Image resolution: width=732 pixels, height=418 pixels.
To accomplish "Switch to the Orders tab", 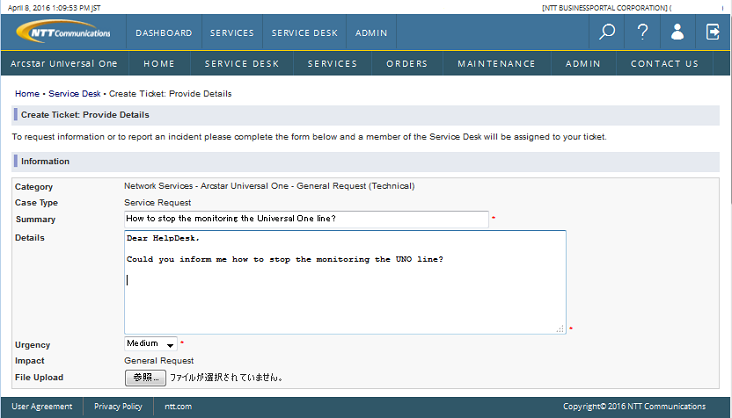I will (x=407, y=64).
